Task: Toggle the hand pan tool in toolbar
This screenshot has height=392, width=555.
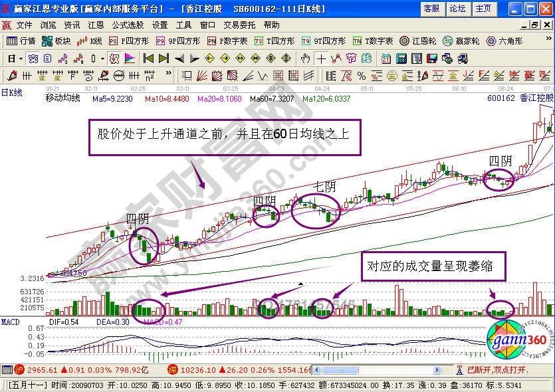Action: click(305, 58)
